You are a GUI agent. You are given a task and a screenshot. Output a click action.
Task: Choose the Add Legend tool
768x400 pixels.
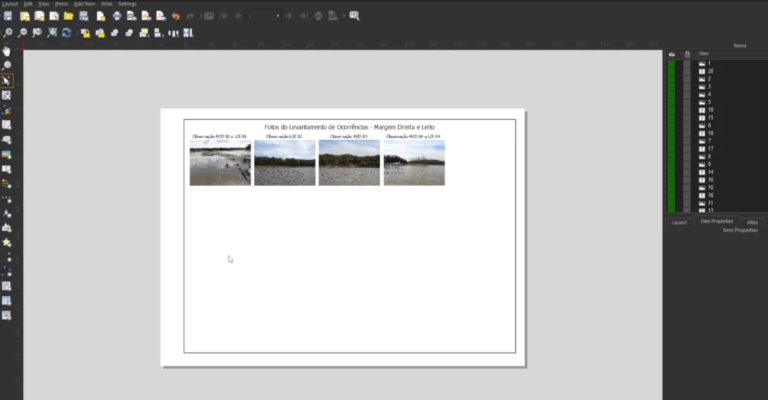pos(6,184)
